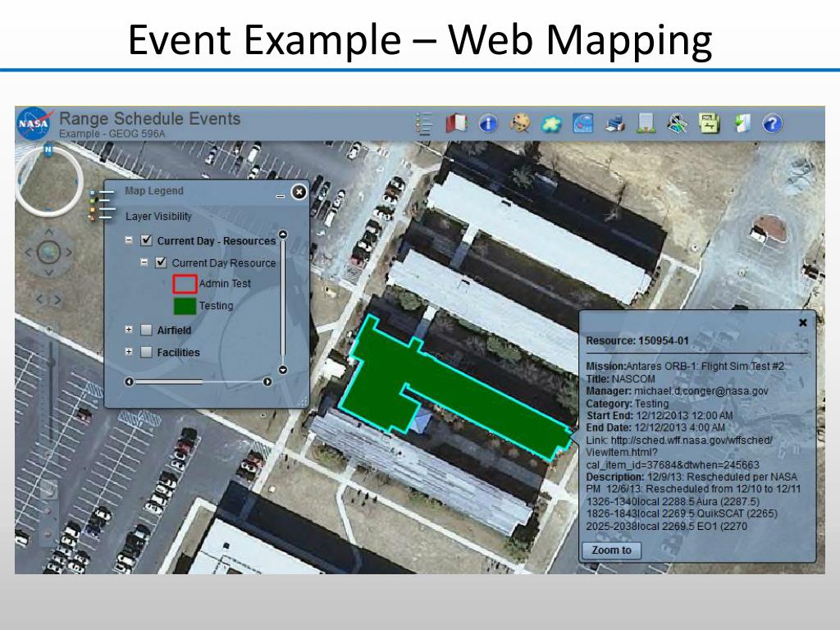840x630 pixels.
Task: Click the legend scroll down arrow
Action: click(x=283, y=370)
